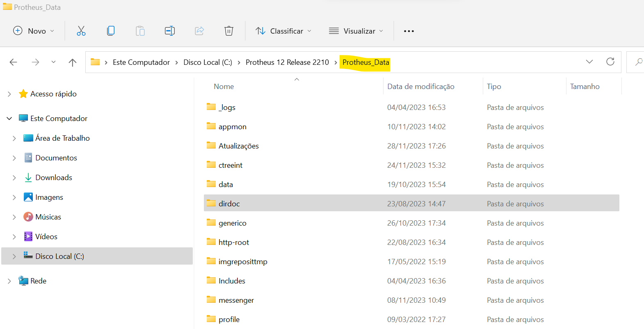Open the three-dots more options menu
Viewport: 644px width, 329px height.
click(x=409, y=31)
